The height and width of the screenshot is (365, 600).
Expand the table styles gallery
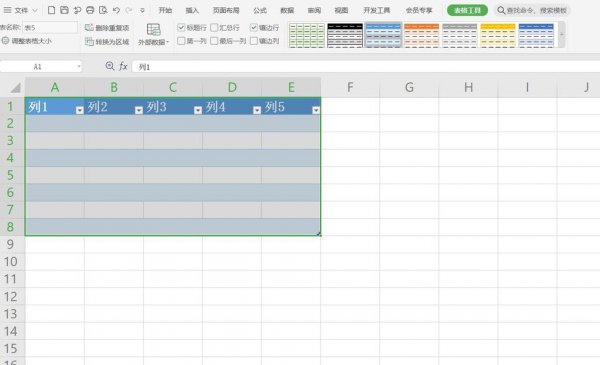(x=561, y=35)
